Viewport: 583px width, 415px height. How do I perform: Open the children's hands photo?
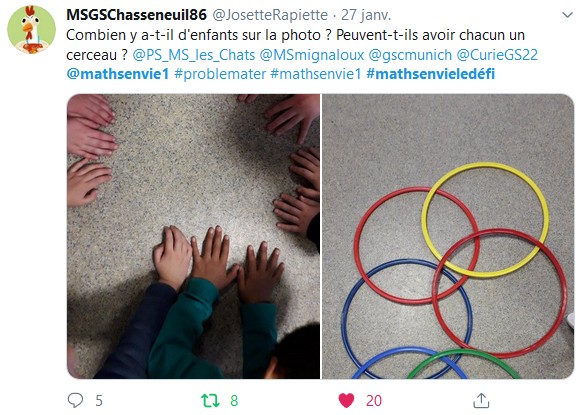193,237
